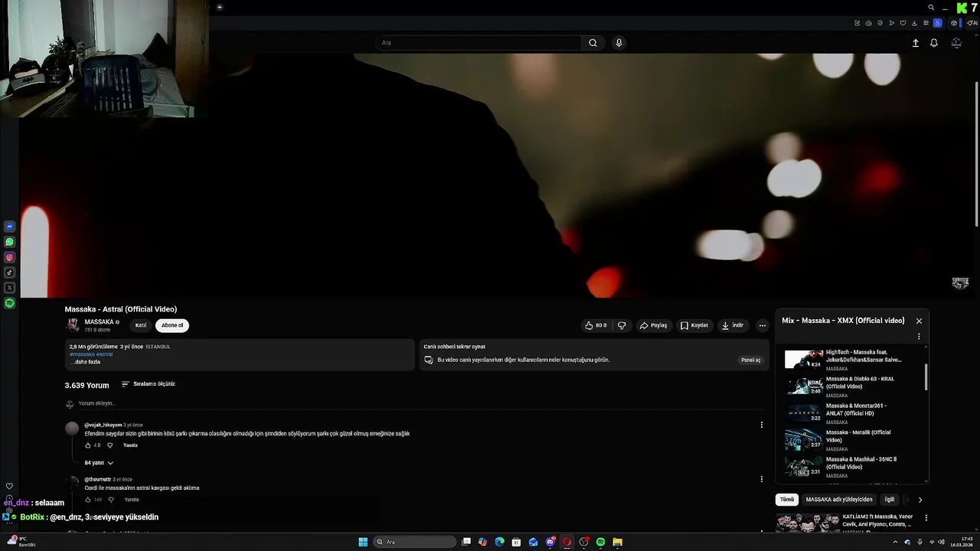Open Spotify in the Opera sidebar
The image size is (980, 551).
click(x=10, y=303)
